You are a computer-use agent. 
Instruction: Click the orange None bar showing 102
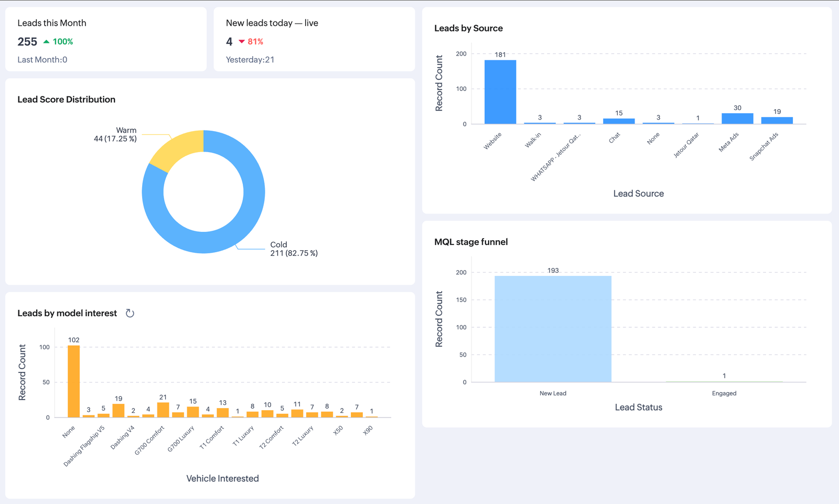[x=73, y=381]
